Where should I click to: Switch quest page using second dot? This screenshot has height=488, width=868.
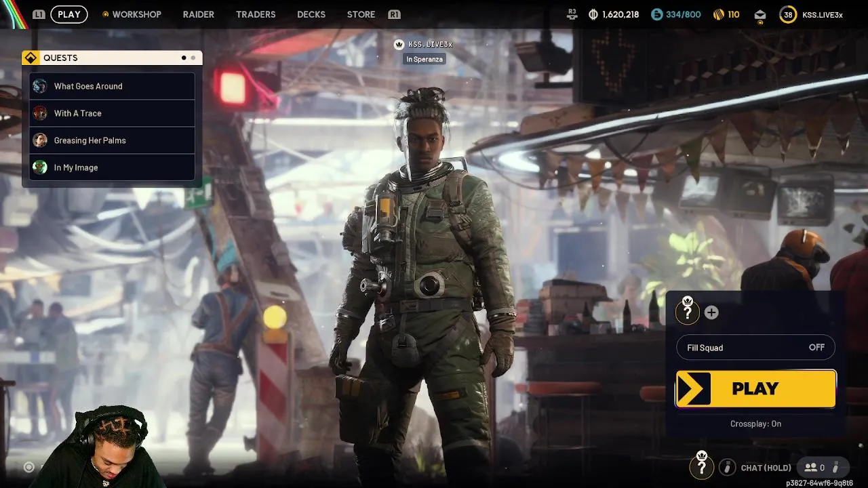coord(193,58)
